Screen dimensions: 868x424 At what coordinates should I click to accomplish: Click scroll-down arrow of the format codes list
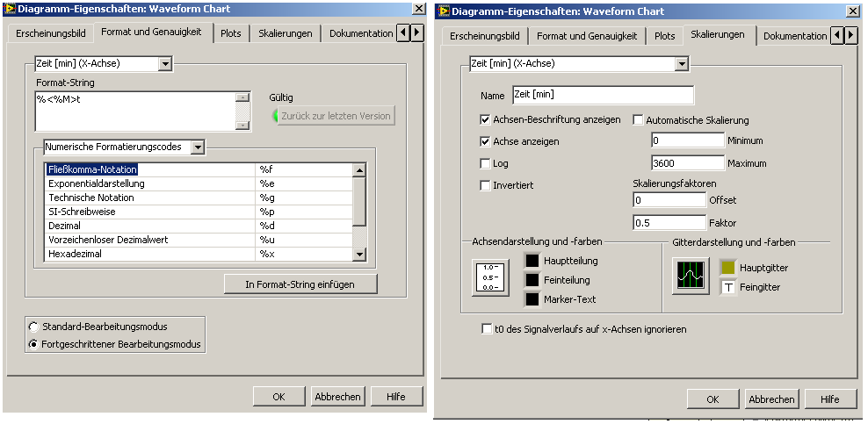(358, 254)
